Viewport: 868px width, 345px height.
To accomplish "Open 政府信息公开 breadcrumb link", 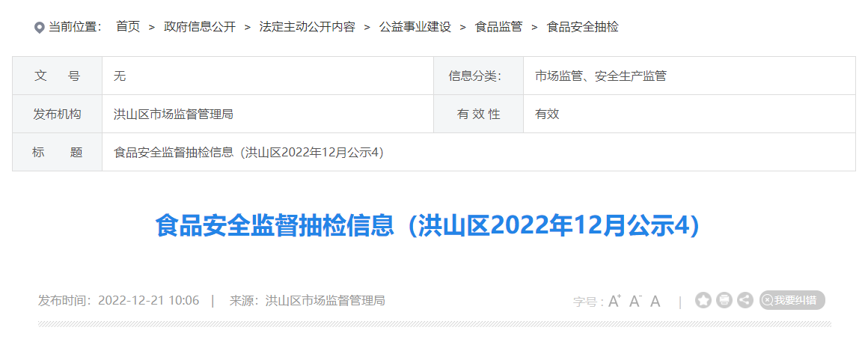I will (200, 27).
